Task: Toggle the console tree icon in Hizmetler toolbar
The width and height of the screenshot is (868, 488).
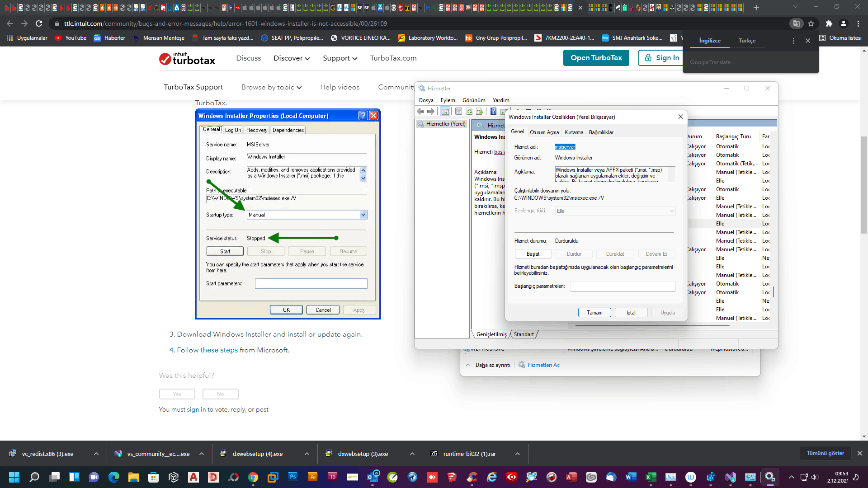Action: [x=445, y=111]
